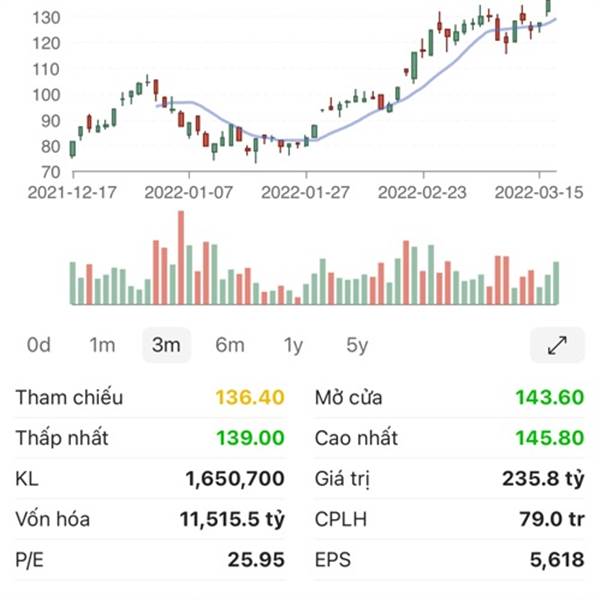Select the 1y time range tab
This screenshot has width=600, height=600.
(x=293, y=345)
